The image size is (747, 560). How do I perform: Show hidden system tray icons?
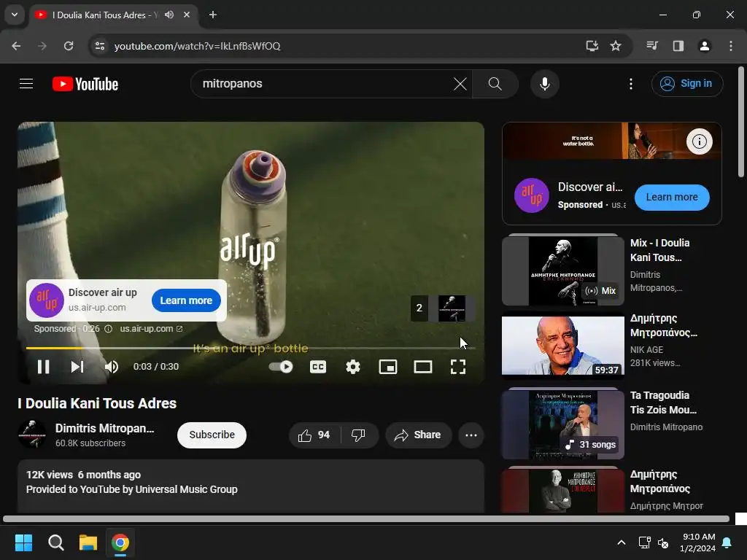[x=622, y=542]
